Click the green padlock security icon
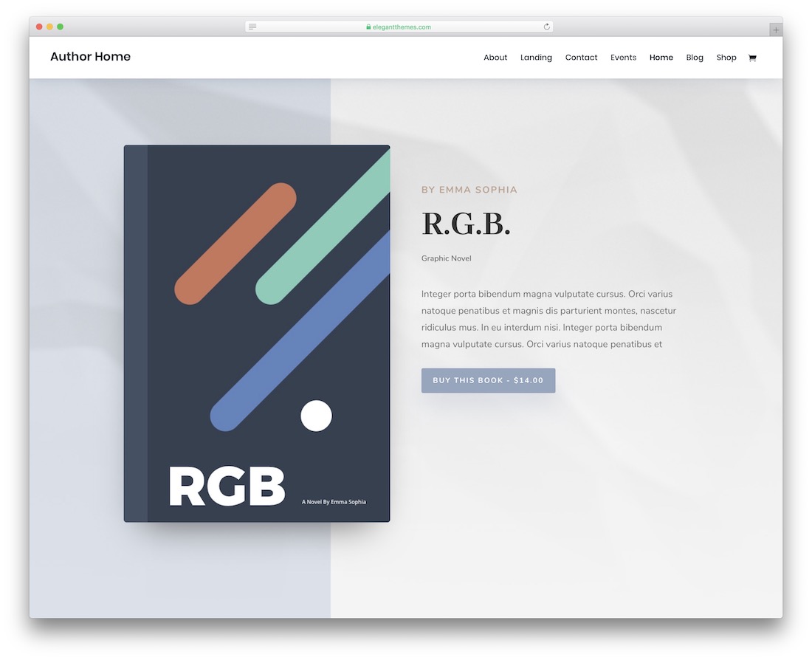The width and height of the screenshot is (812, 660). point(368,27)
